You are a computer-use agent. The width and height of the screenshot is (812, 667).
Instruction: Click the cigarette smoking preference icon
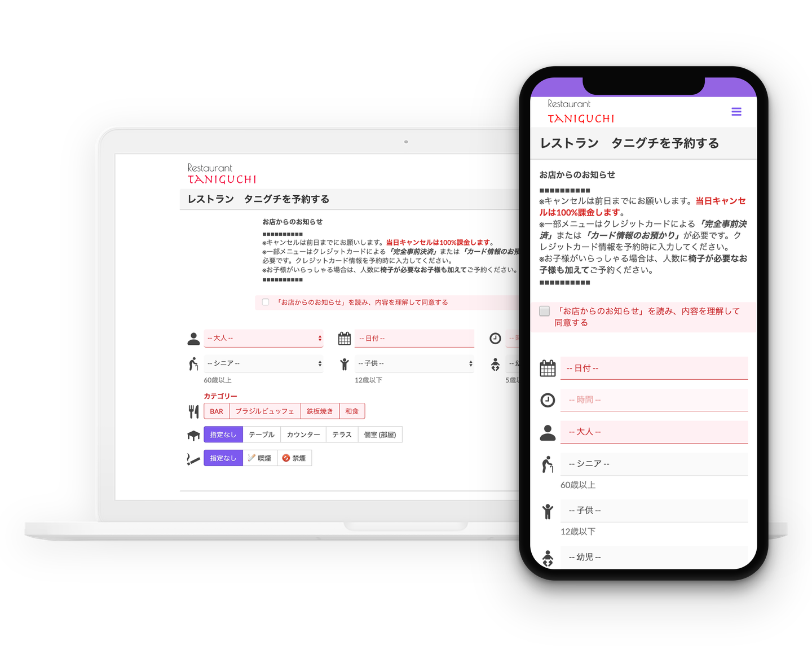(x=193, y=458)
